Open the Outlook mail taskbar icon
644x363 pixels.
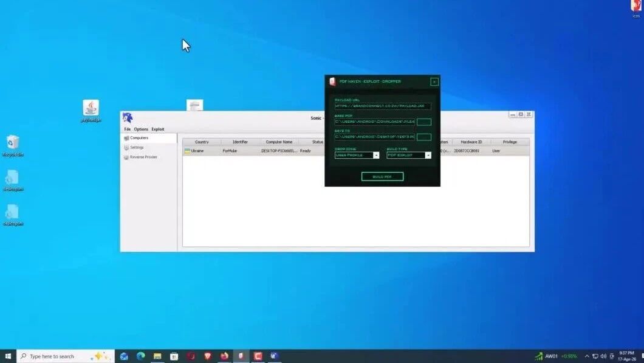point(123,356)
